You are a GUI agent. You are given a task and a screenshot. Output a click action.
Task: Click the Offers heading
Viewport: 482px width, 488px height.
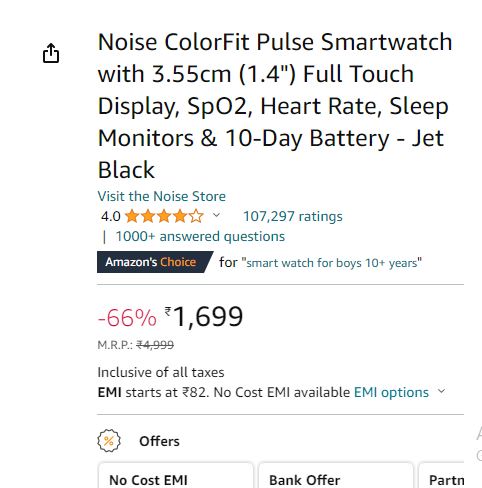[159, 441]
